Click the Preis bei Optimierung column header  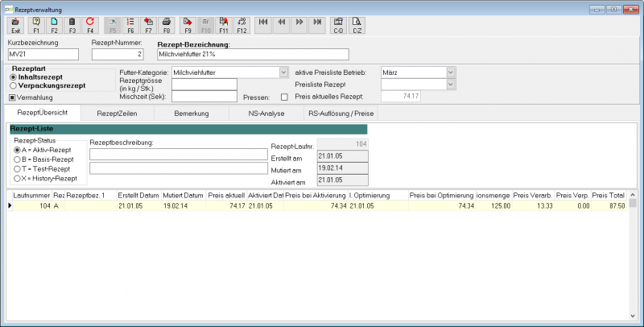(x=441, y=196)
